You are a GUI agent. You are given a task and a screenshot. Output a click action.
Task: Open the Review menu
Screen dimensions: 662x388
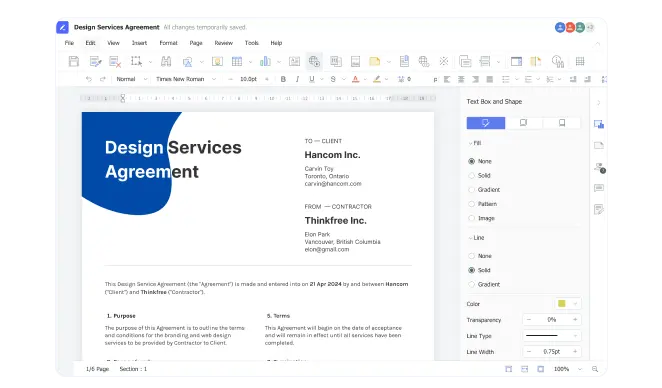[224, 43]
